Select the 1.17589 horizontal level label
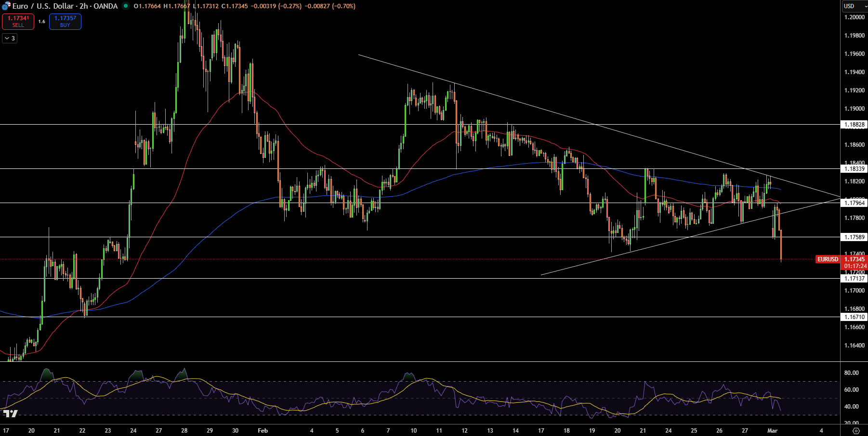The image size is (868, 436). 855,237
